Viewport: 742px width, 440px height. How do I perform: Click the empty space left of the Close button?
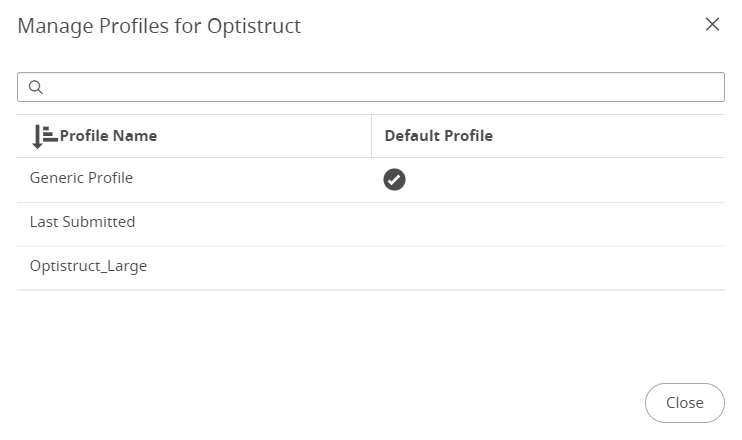coord(330,403)
